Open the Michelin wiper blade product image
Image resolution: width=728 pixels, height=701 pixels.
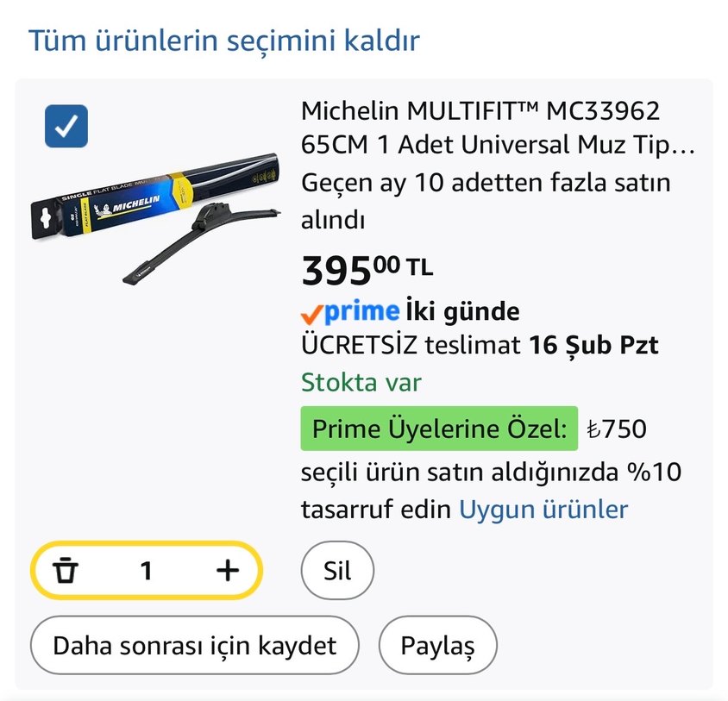[155, 216]
